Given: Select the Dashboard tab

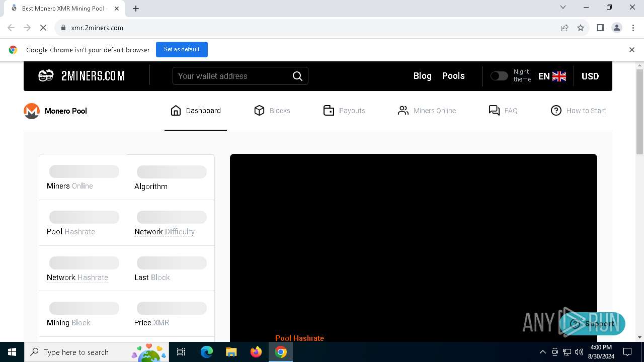Looking at the screenshot, I should pyautogui.click(x=196, y=111).
